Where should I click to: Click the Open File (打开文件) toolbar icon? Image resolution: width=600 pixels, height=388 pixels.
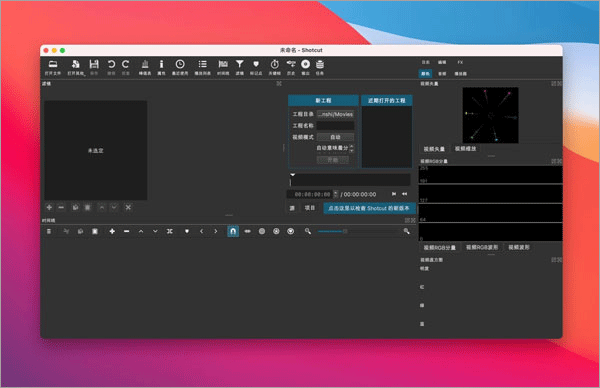[x=53, y=67]
